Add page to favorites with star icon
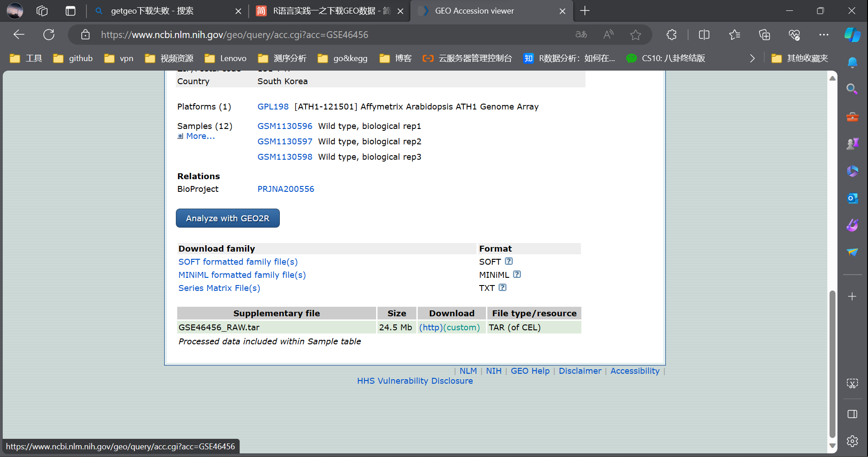 point(635,35)
